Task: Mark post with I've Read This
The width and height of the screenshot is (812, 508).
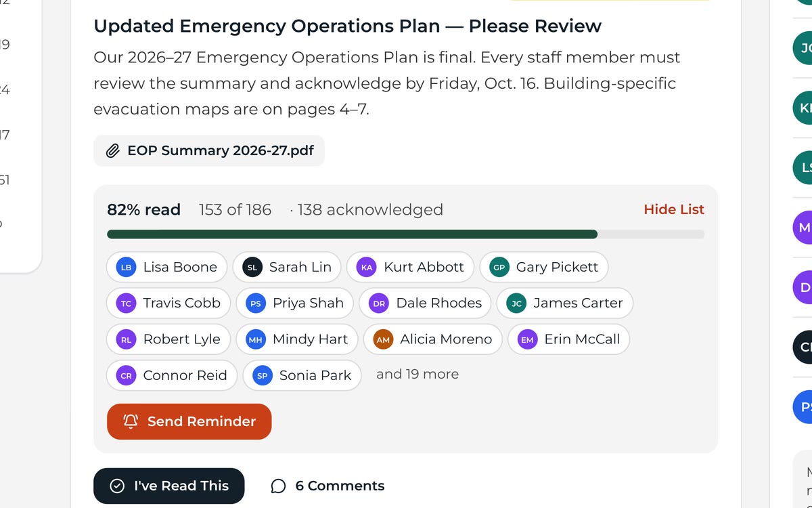Action: [169, 486]
